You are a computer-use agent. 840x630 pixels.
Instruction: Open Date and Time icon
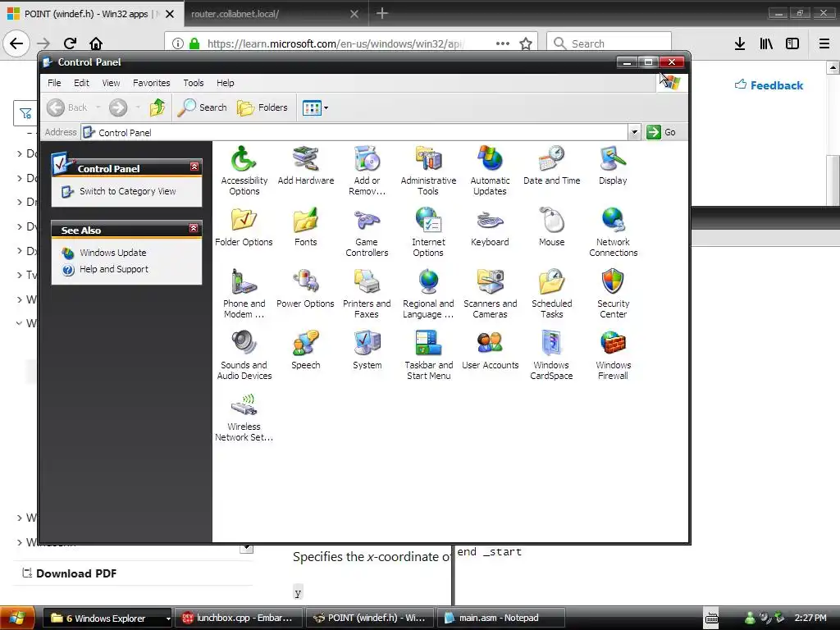tap(551, 165)
